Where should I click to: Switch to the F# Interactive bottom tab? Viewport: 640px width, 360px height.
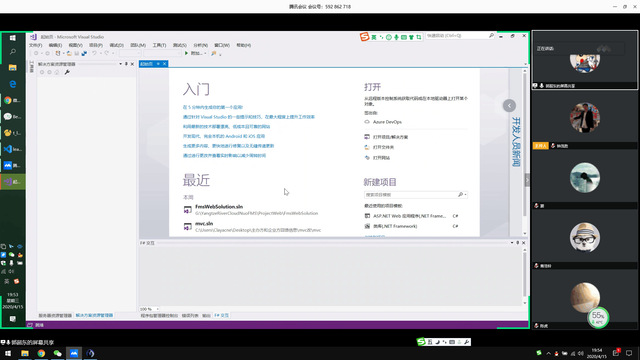[x=222, y=316]
